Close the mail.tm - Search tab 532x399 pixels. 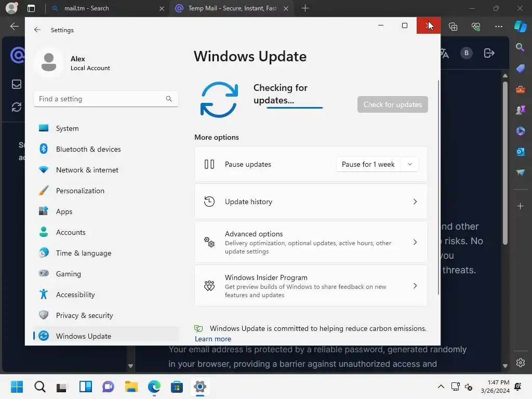pos(162,8)
